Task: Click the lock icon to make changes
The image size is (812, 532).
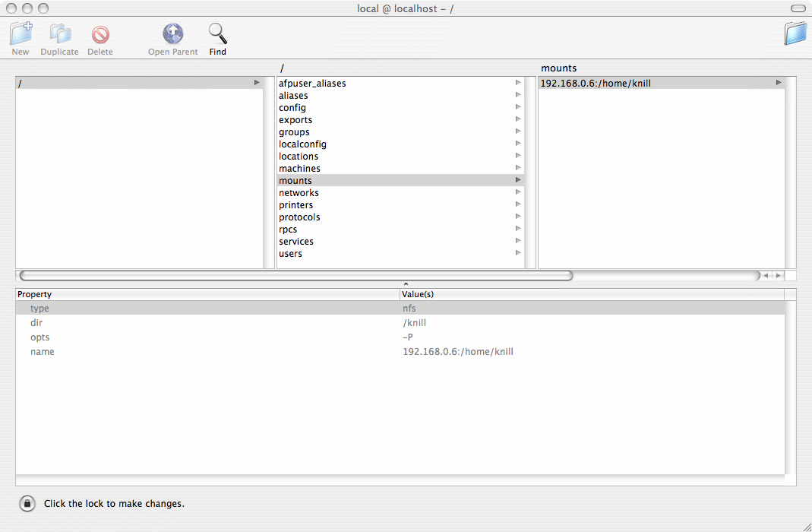Action: 27,503
